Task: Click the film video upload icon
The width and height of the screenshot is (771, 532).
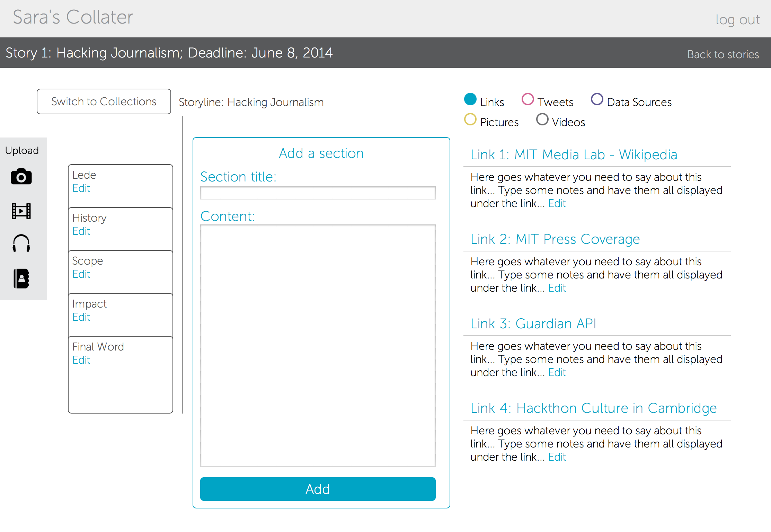Action: click(x=21, y=211)
